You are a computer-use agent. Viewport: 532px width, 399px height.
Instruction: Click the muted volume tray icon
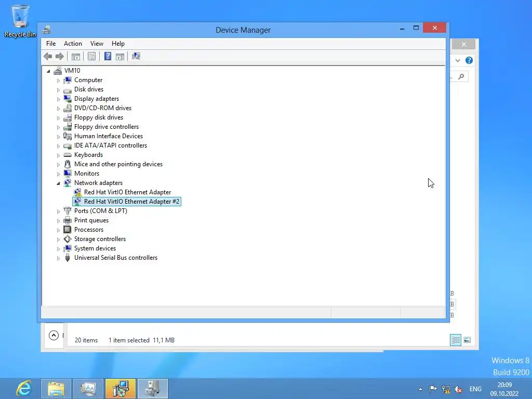(458, 389)
